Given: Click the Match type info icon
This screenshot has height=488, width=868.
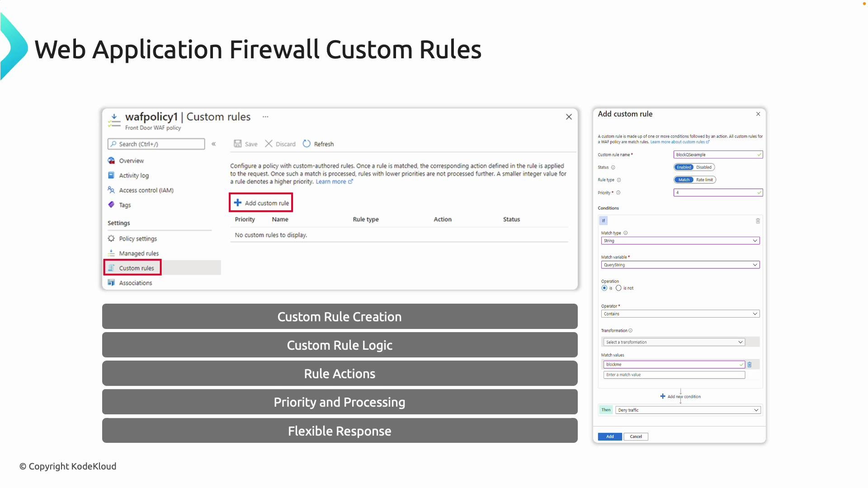Looking at the screenshot, I should (626, 233).
